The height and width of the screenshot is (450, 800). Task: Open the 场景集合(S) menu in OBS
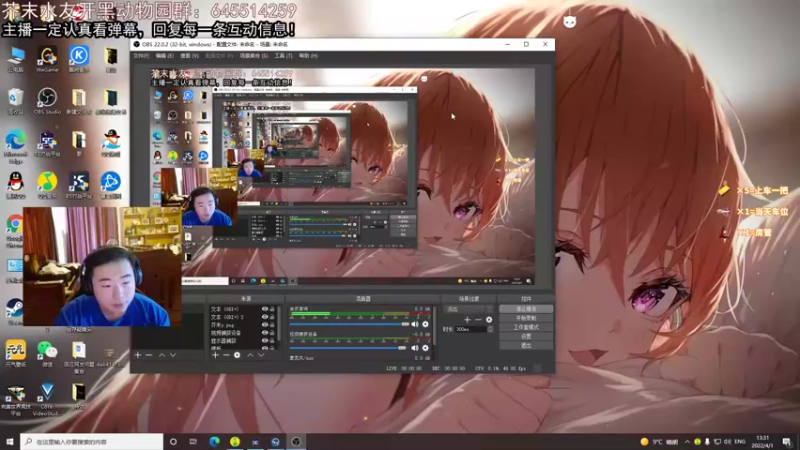coord(254,56)
